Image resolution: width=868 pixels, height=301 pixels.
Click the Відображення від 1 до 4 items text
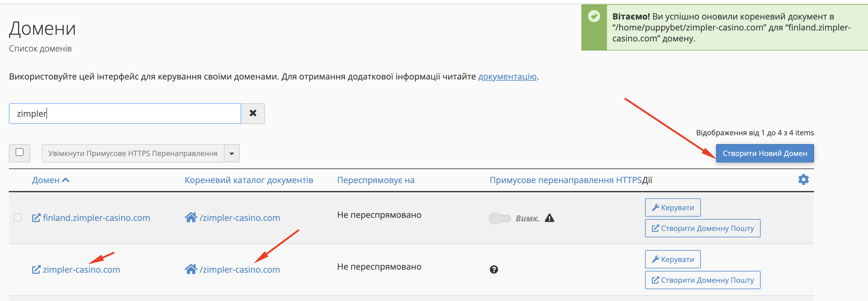755,133
